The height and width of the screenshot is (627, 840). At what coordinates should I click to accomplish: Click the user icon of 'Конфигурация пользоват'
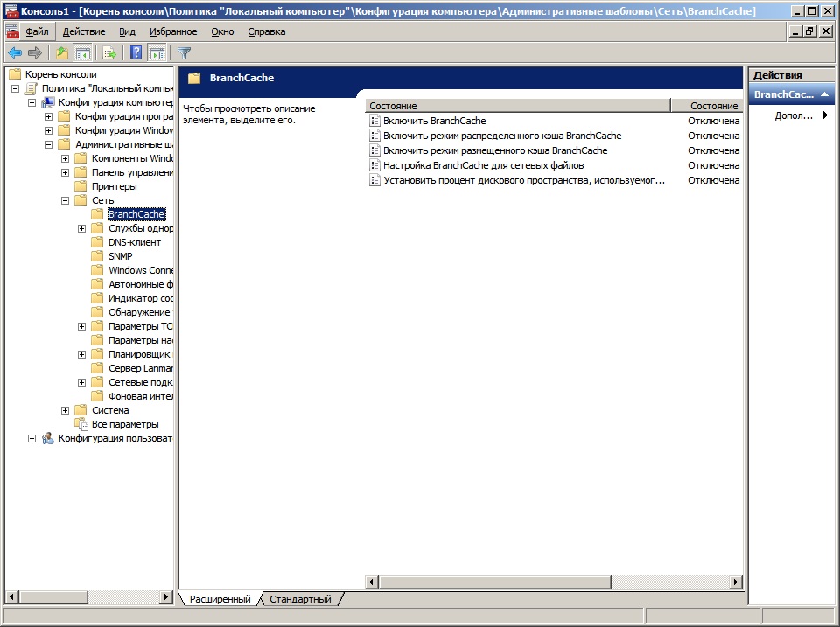click(x=48, y=438)
